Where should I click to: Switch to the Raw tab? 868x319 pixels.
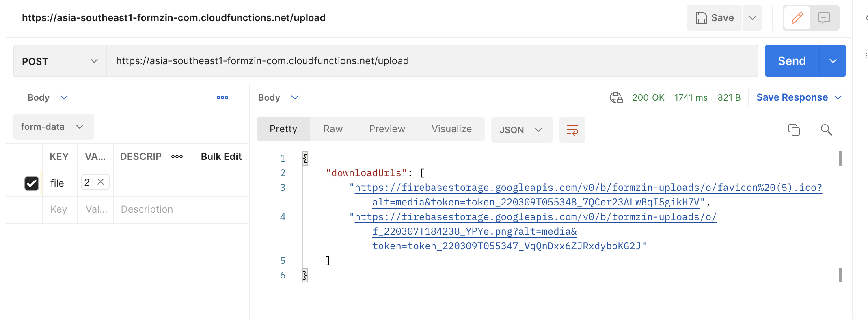[x=333, y=129]
